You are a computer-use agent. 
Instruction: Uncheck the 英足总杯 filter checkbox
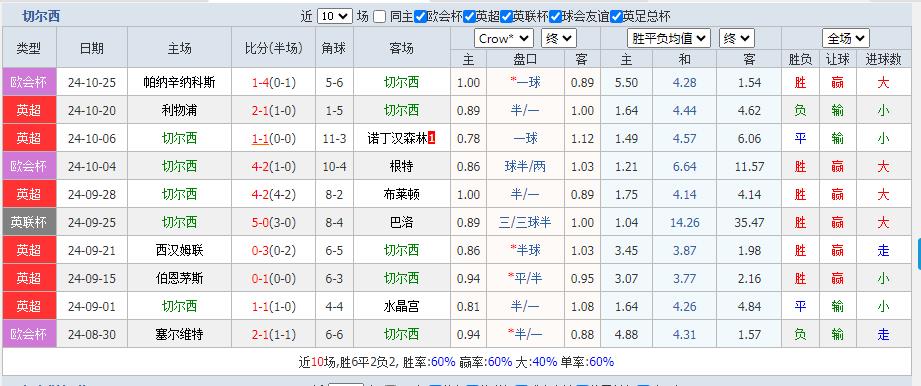pyautogui.click(x=616, y=16)
